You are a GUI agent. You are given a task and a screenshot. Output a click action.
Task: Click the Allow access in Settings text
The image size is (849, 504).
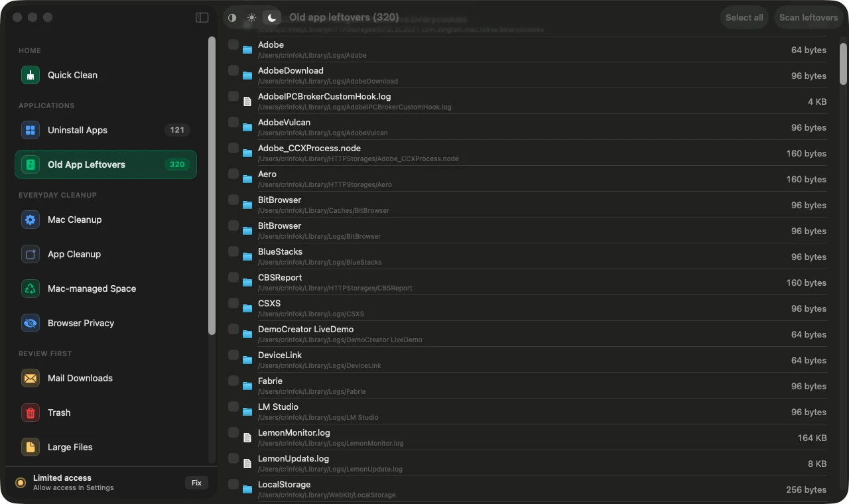[74, 487]
